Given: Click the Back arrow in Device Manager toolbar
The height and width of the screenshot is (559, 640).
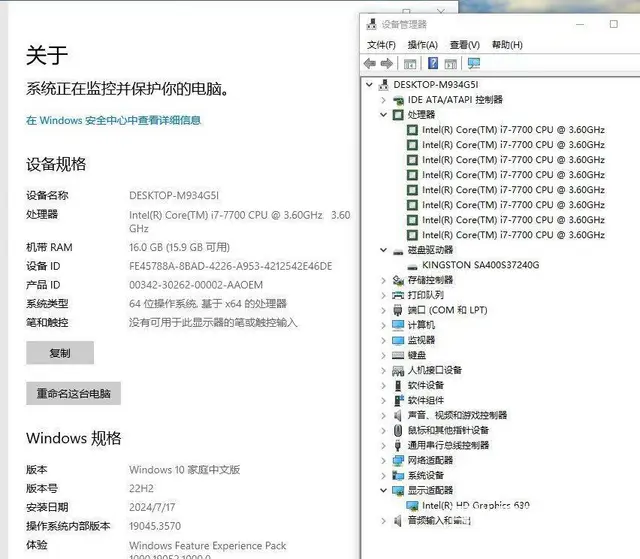Looking at the screenshot, I should point(370,63).
